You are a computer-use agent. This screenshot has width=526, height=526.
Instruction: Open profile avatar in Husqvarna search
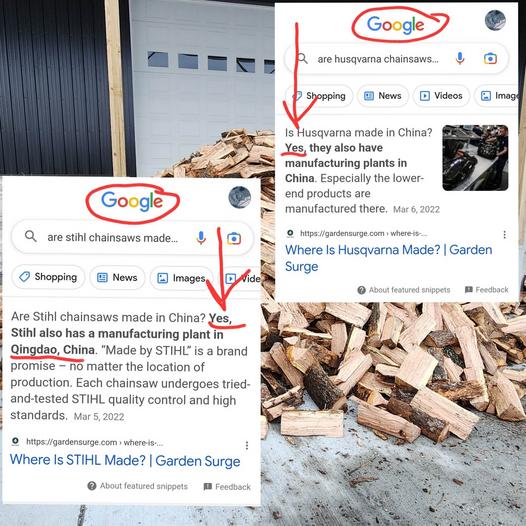tap(495, 20)
